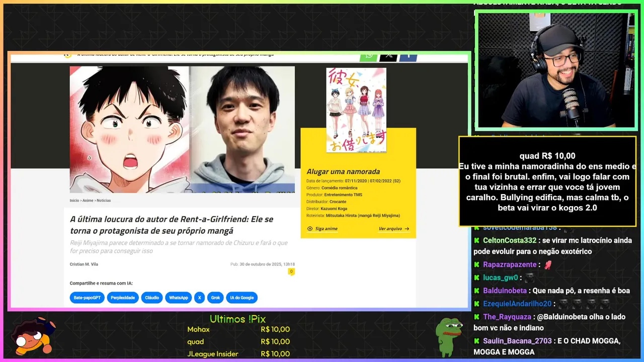Viewport: 644px width, 362px height.
Task: Click the Alugar uma namorada card title
Action: coord(343,171)
